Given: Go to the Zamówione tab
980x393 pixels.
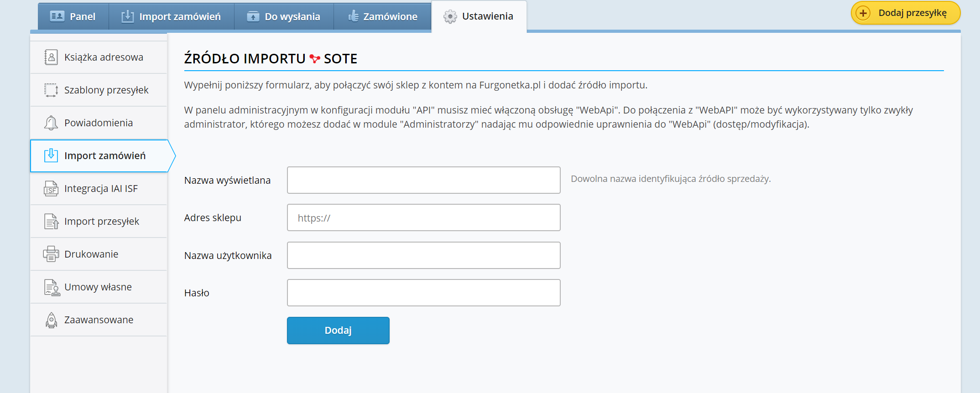Looking at the screenshot, I should 383,16.
